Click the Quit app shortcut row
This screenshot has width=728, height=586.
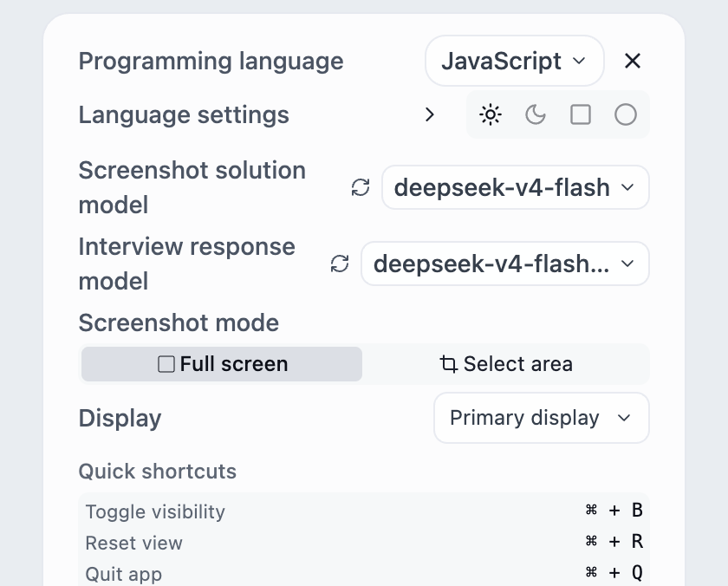(x=364, y=574)
